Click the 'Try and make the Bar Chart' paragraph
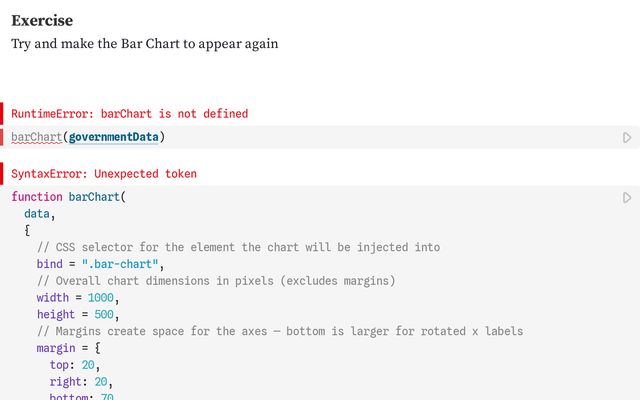 [144, 44]
